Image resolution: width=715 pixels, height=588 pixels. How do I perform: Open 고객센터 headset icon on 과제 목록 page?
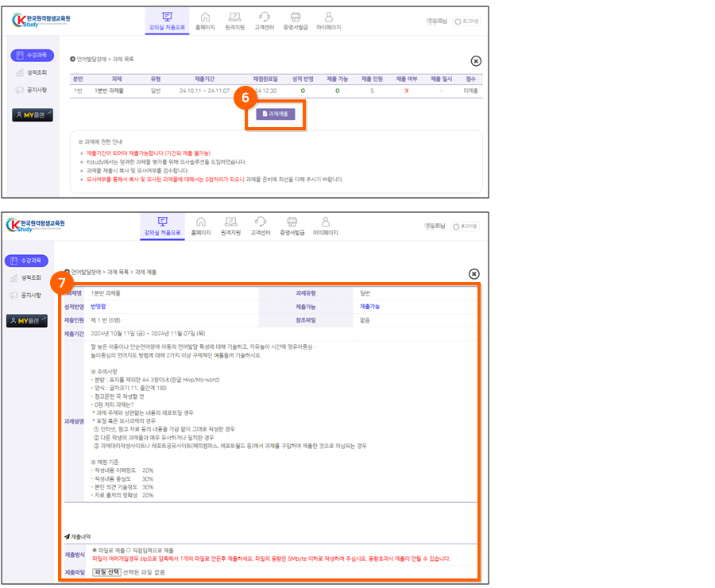click(x=263, y=21)
